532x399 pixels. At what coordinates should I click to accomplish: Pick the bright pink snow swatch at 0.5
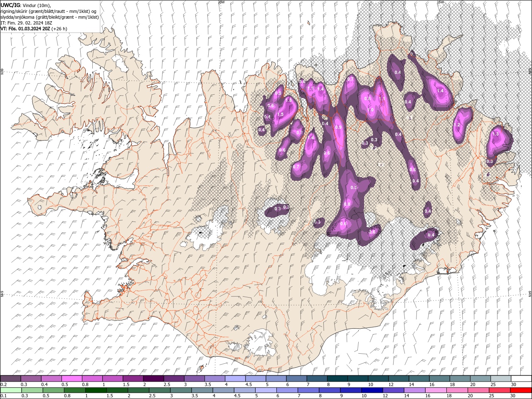click(x=71, y=379)
